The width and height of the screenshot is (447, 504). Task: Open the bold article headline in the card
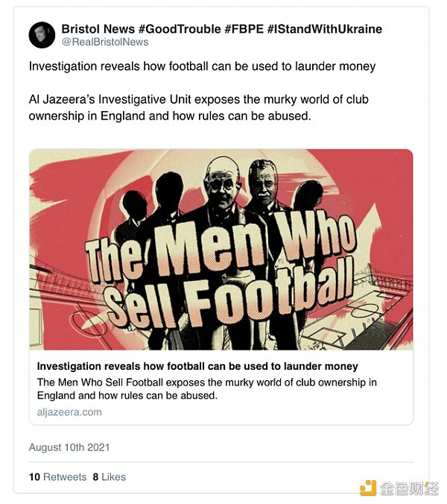pos(197,367)
